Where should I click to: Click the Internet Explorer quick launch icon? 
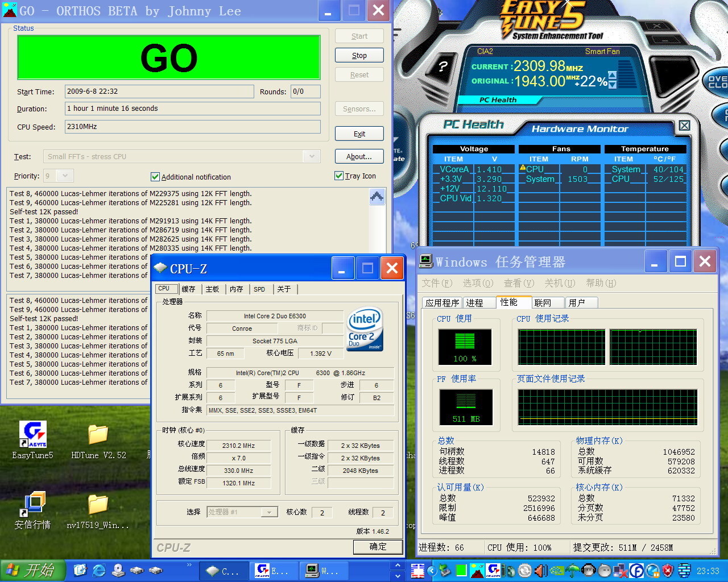(x=99, y=570)
